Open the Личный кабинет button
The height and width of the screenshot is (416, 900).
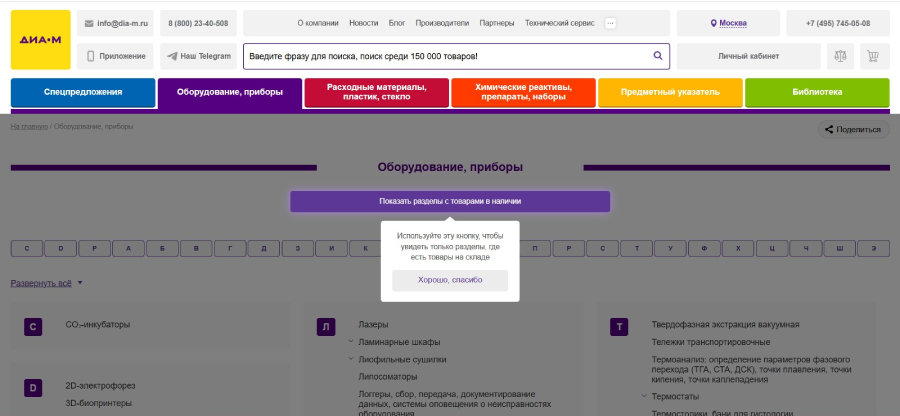(748, 56)
